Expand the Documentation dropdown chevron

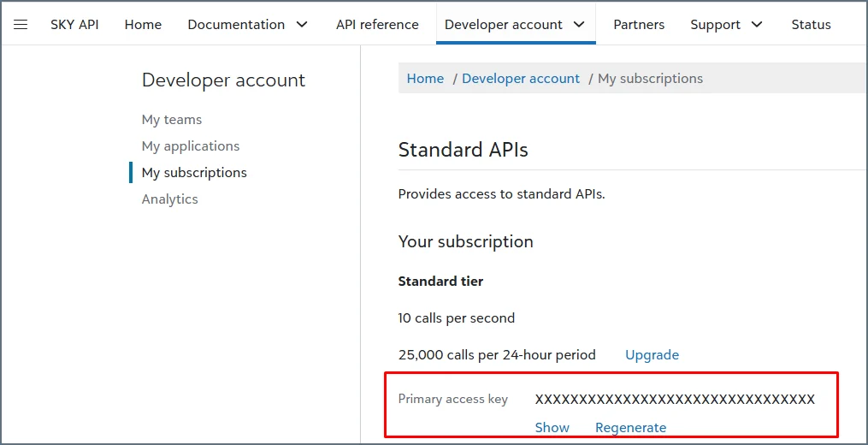302,24
